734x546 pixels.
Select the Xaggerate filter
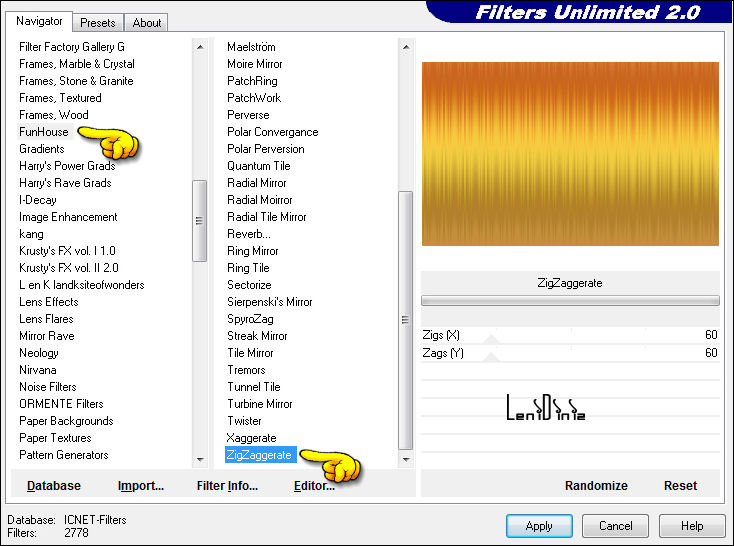[251, 438]
